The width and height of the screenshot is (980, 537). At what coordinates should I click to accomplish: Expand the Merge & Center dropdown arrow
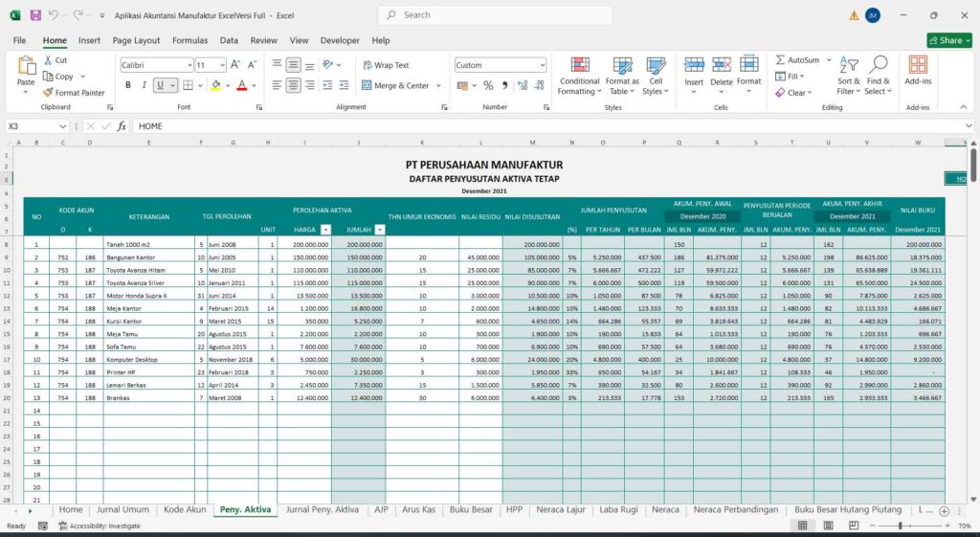coord(438,85)
